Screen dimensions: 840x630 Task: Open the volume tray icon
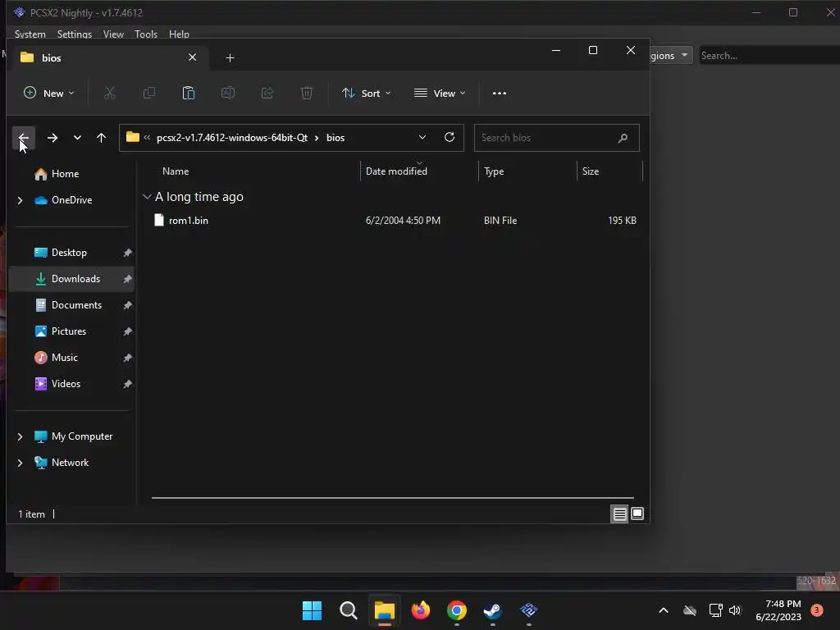click(x=735, y=610)
